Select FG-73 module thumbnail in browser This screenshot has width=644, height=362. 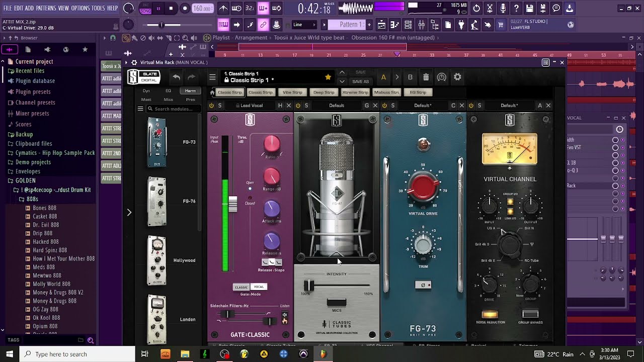click(156, 142)
